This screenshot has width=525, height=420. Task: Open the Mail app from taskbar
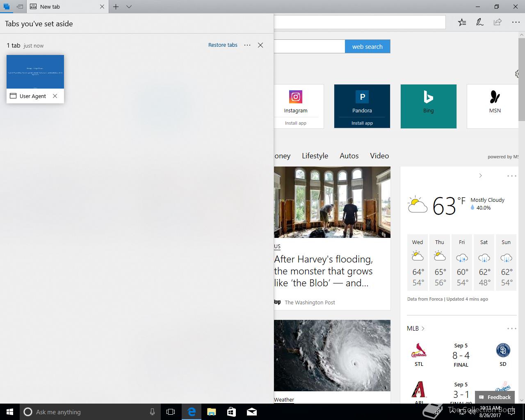tap(252, 412)
